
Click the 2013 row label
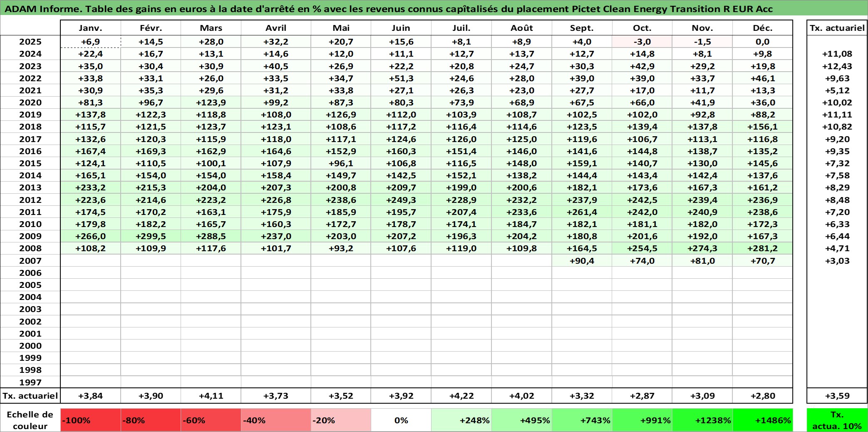pyautogui.click(x=30, y=187)
